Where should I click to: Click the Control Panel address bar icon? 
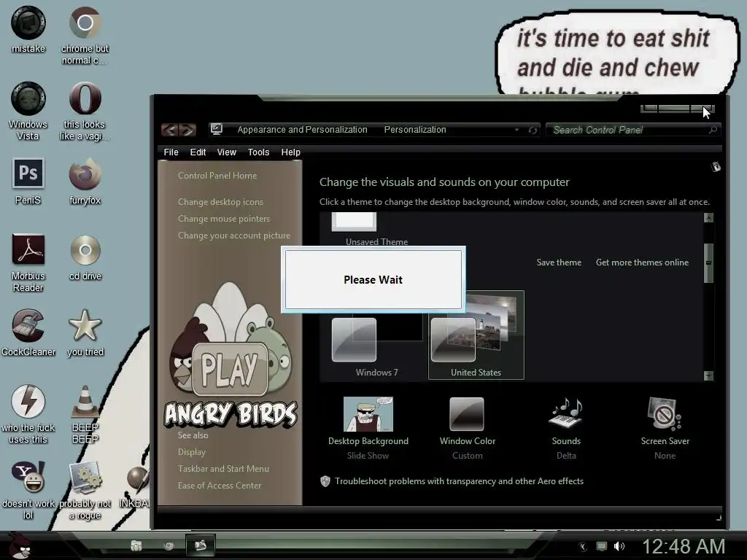coord(216,129)
